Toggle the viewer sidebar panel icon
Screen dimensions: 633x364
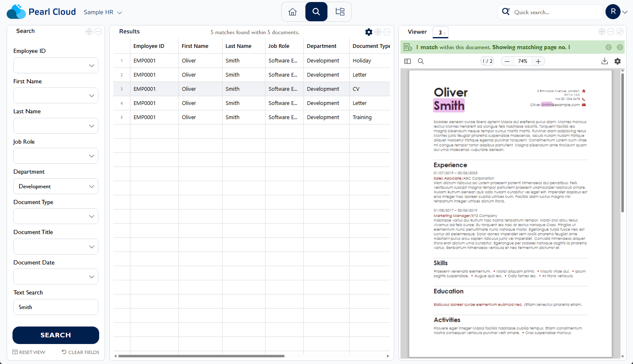click(408, 61)
